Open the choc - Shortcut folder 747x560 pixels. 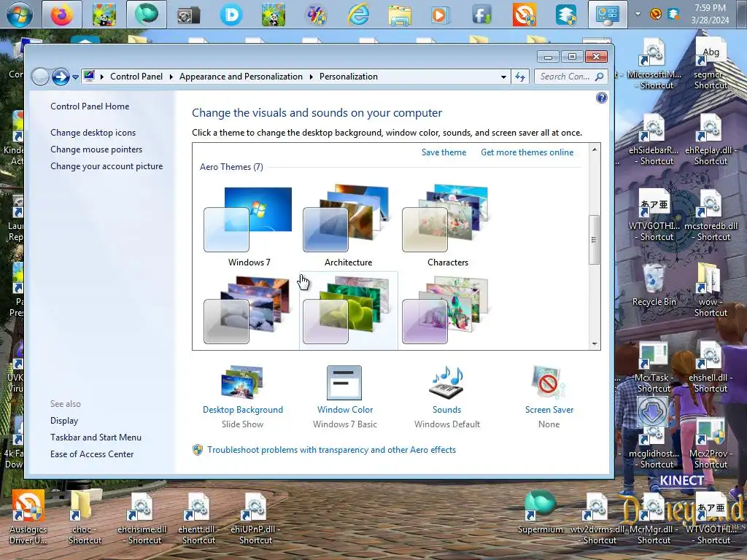point(85,518)
